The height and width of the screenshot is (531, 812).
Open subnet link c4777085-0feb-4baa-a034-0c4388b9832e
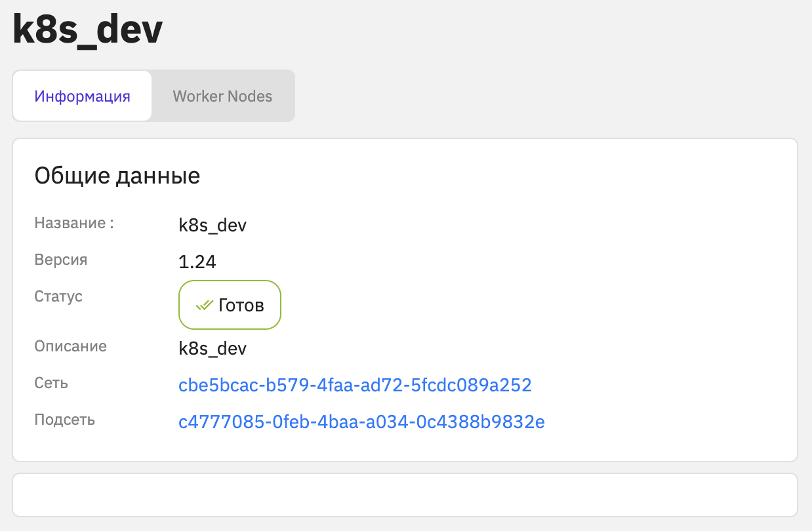coord(361,422)
